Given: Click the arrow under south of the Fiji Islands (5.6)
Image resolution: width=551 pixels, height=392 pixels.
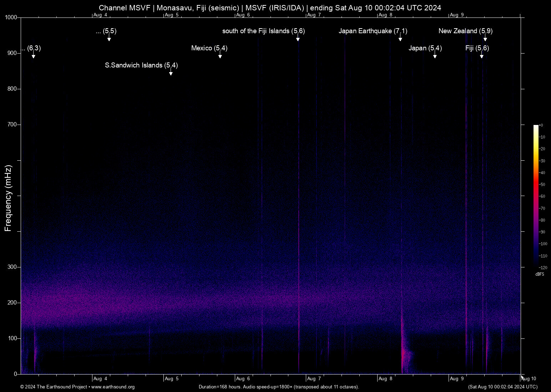Looking at the screenshot, I should click(298, 38).
